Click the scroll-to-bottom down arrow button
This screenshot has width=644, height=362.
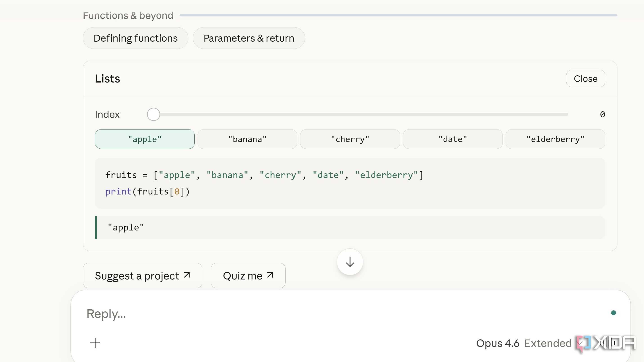[350, 262]
